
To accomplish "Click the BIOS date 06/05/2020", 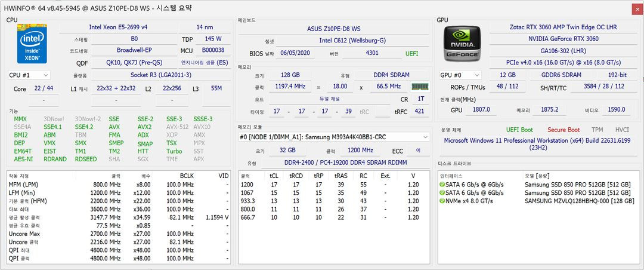I will (295, 53).
